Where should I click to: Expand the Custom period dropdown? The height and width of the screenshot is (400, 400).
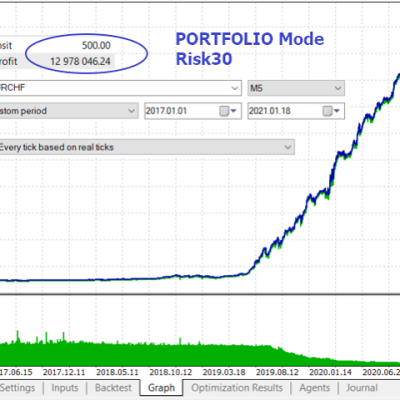coord(68,111)
